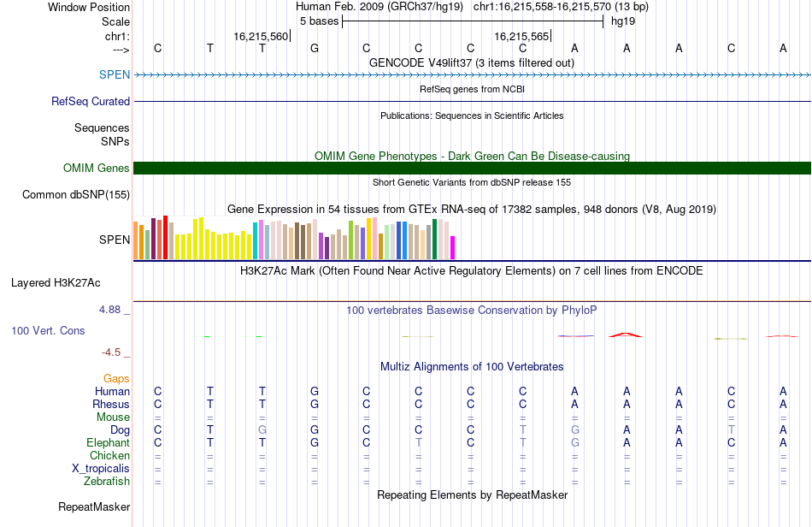This screenshot has width=812, height=527.
Task: Select the X_tropicalis species row label
Action: coord(101,469)
